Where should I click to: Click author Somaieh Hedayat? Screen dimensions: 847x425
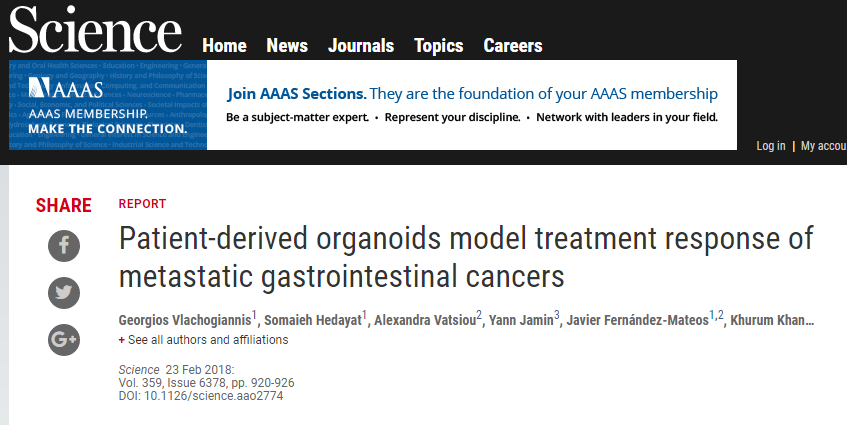click(315, 319)
